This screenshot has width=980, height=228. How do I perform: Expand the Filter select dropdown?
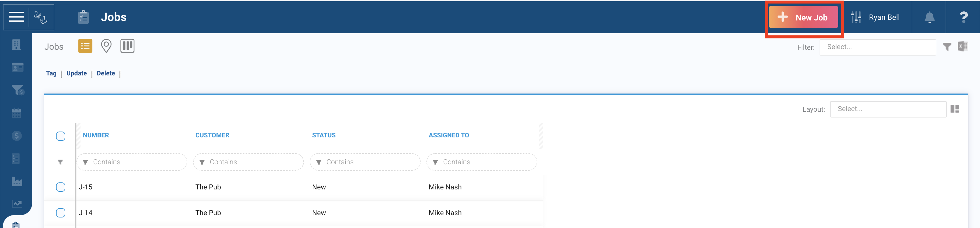878,47
